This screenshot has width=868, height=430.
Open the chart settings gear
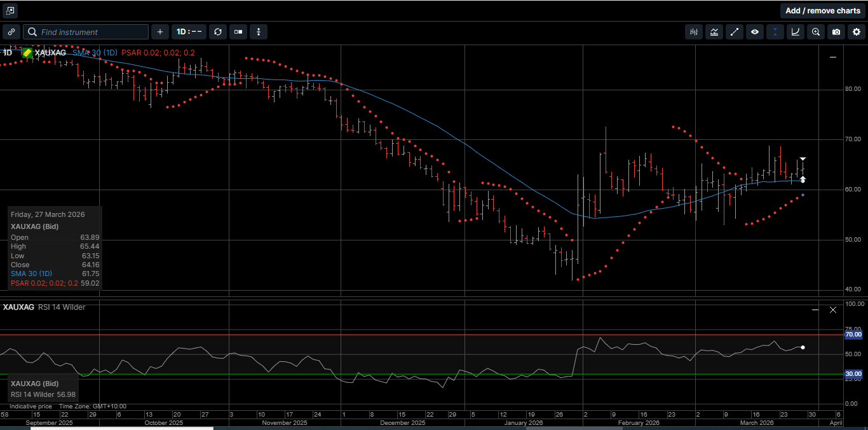(857, 32)
